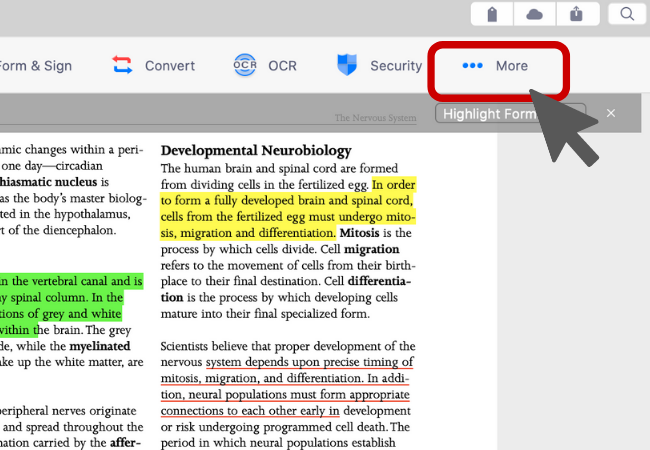Click the share export icon
Viewport: 650px width, 450px height.
pyautogui.click(x=576, y=14)
